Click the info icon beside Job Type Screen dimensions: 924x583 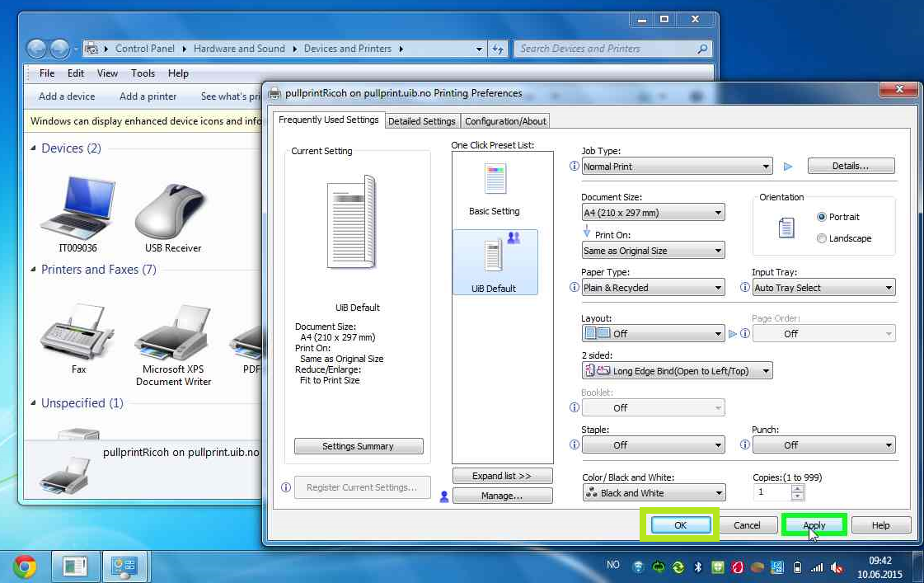574,167
